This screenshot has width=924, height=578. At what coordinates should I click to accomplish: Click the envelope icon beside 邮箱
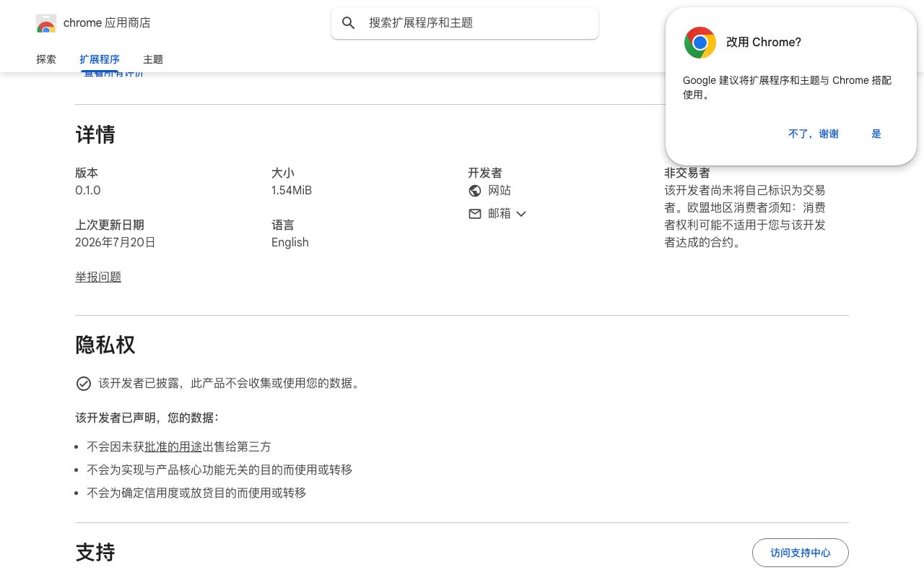[475, 214]
